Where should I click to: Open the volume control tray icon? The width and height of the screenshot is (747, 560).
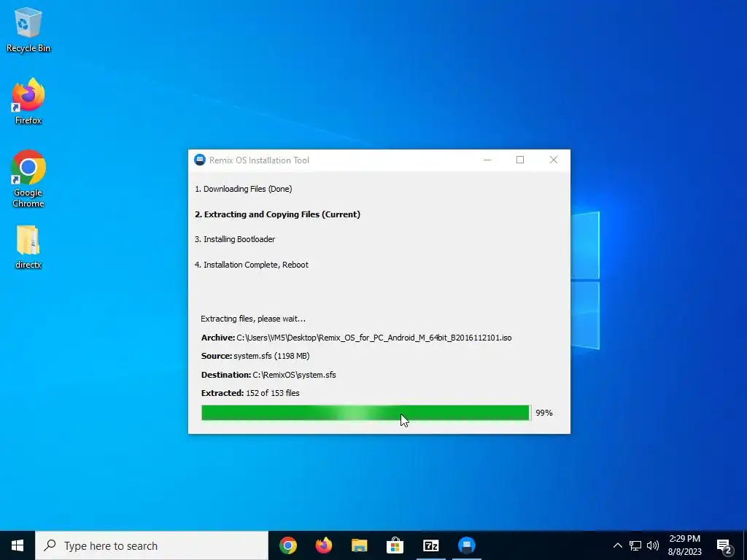click(x=653, y=545)
